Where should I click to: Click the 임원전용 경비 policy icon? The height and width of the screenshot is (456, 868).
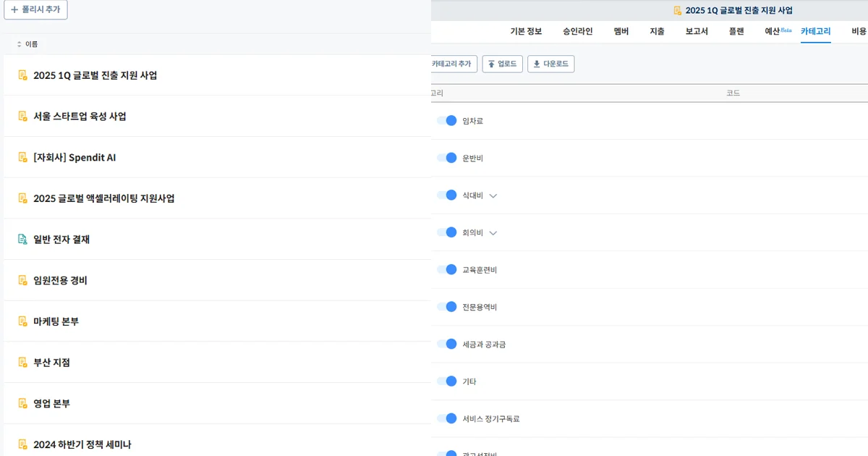[x=22, y=280]
